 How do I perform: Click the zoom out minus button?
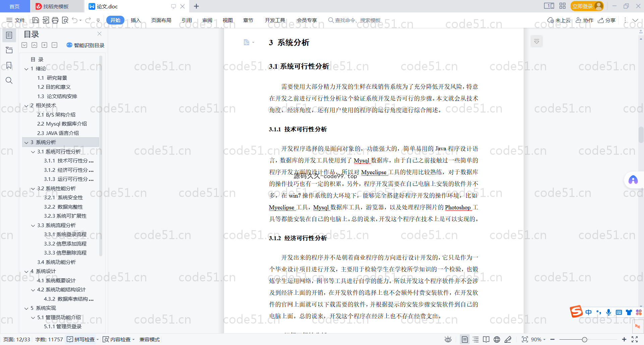[552, 339]
